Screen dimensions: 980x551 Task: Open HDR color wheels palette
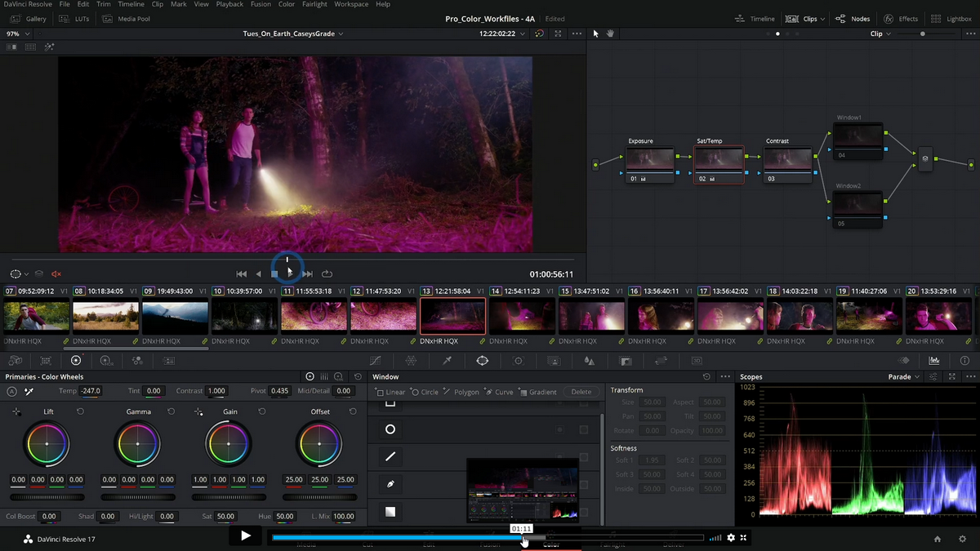[106, 360]
